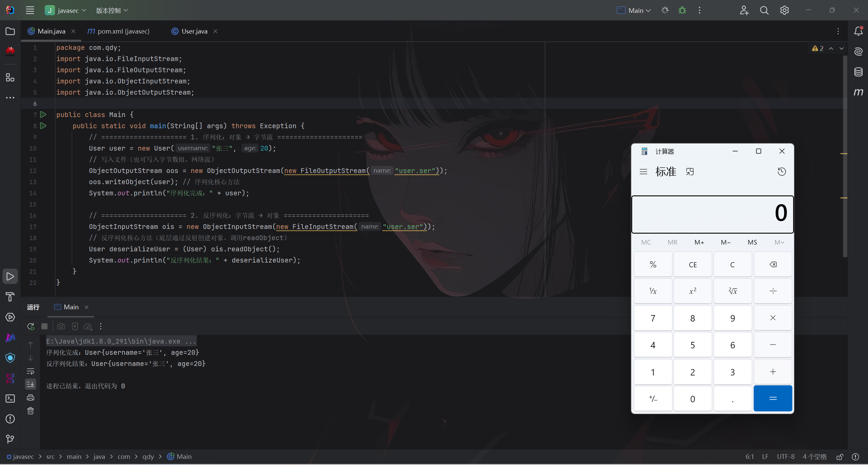This screenshot has width=868, height=465.
Task: Toggle calculator keep on top mode
Action: click(690, 172)
